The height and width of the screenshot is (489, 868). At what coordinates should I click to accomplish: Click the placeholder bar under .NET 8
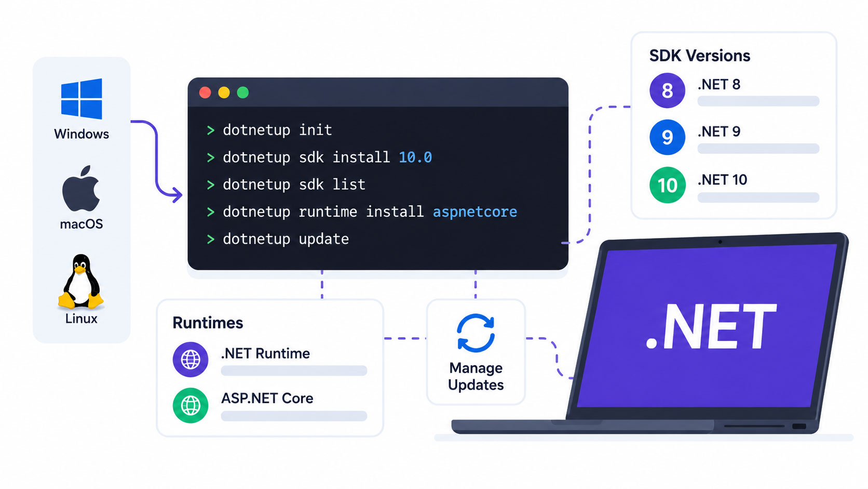click(x=758, y=101)
